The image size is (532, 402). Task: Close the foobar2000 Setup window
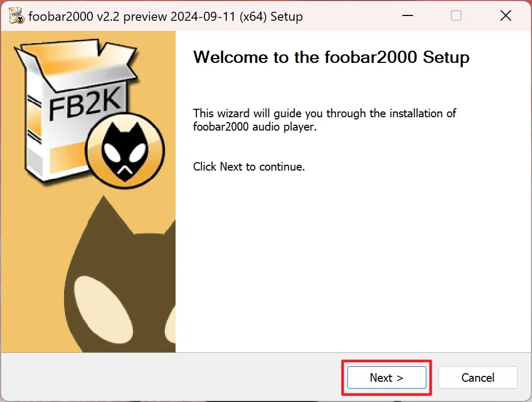coord(505,15)
